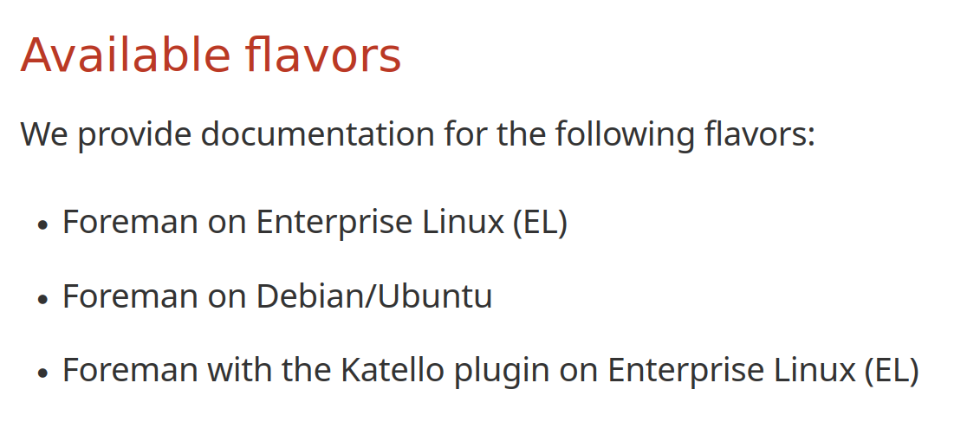Click "Enterprise Linux" in the first list item

coord(380,222)
